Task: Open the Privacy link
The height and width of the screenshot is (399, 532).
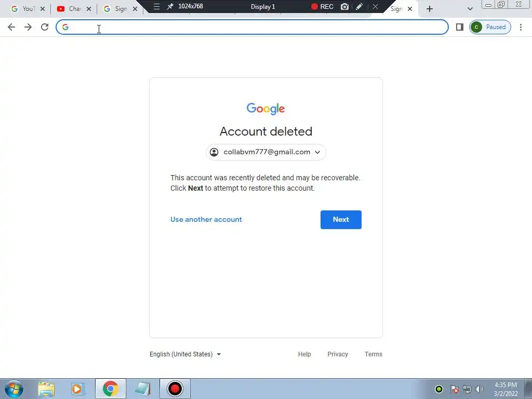Action: pyautogui.click(x=338, y=354)
